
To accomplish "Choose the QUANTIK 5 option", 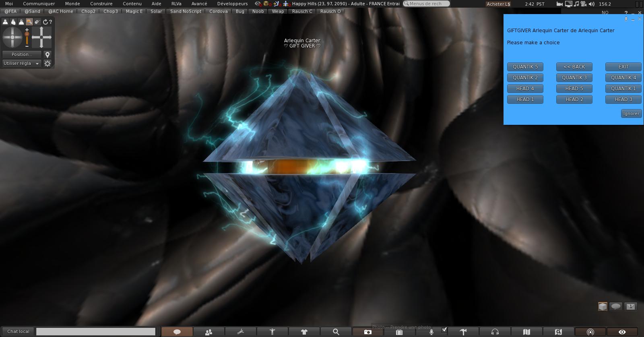I will point(525,67).
